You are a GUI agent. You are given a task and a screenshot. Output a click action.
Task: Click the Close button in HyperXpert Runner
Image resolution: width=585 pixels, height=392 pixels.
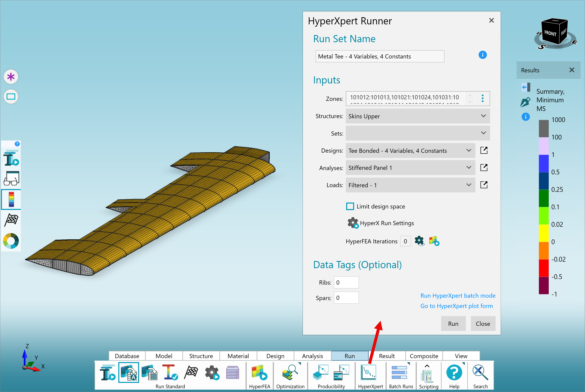(x=483, y=323)
